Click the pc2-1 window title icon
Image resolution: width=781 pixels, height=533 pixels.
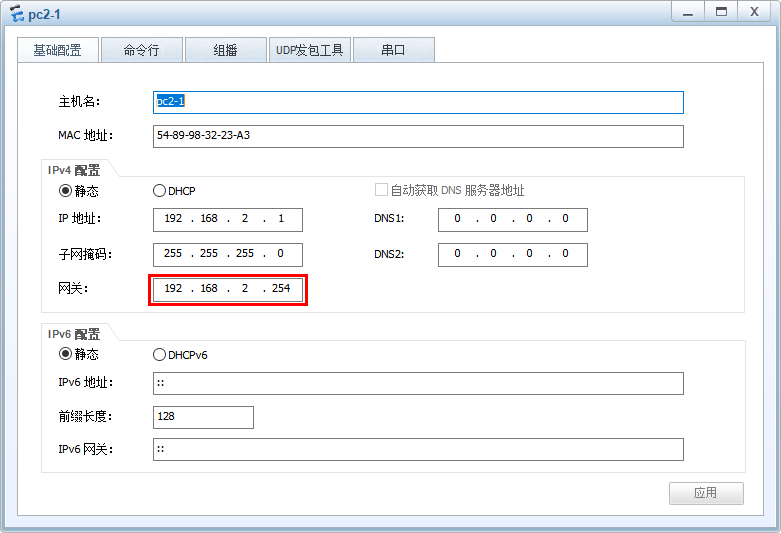coord(16,13)
